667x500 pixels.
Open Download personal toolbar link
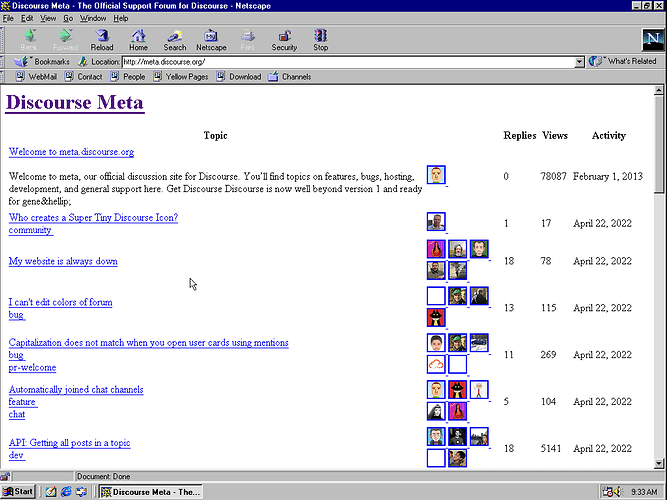click(x=239, y=77)
